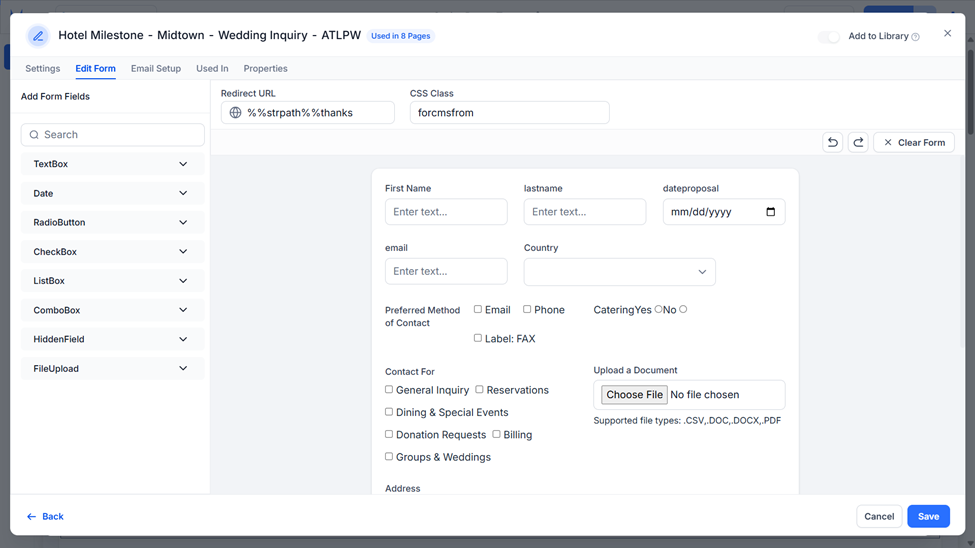
Task: Click the undo arrow icon
Action: [x=833, y=142]
